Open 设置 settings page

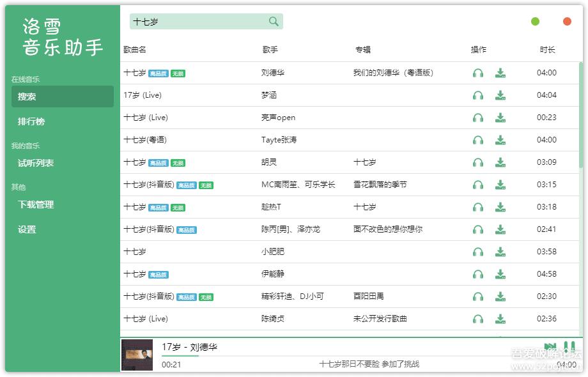point(27,229)
